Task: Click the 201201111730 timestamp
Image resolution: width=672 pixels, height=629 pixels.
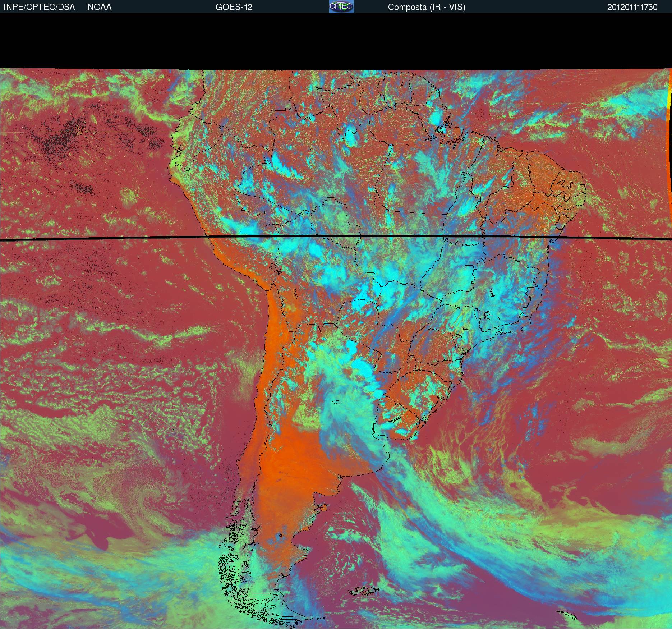Action: coord(632,7)
